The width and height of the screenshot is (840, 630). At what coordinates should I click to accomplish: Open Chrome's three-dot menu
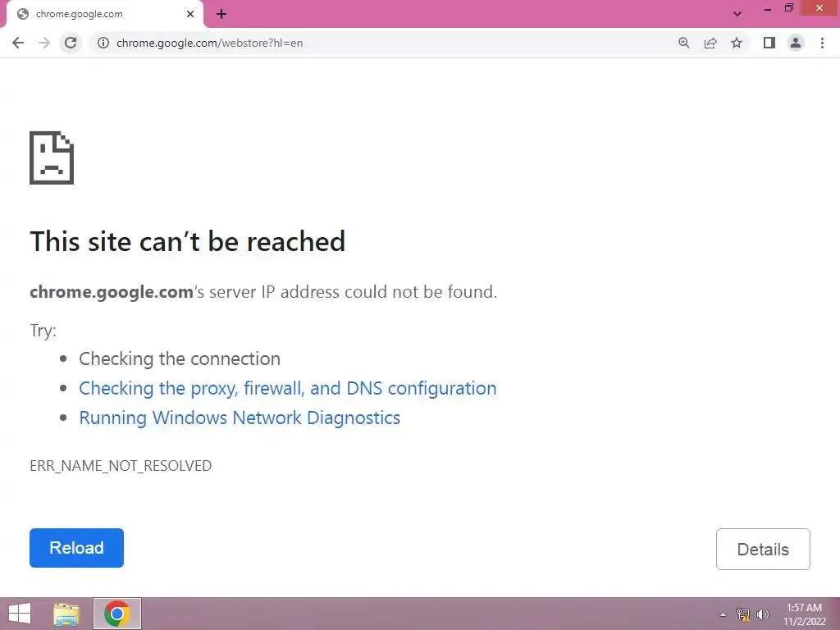(822, 43)
